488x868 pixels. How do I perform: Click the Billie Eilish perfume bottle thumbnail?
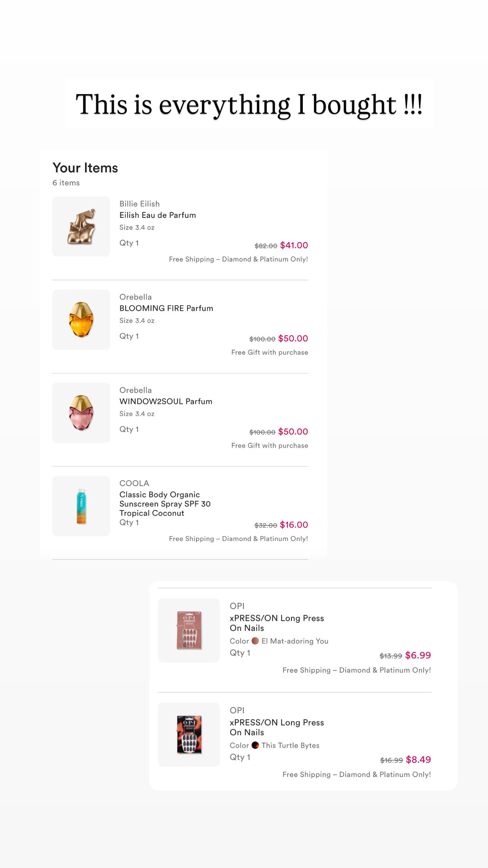[x=81, y=226]
